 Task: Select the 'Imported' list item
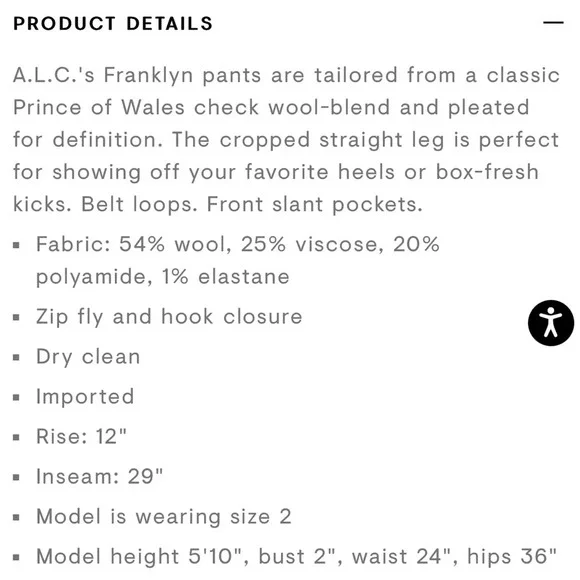pyautogui.click(x=85, y=397)
